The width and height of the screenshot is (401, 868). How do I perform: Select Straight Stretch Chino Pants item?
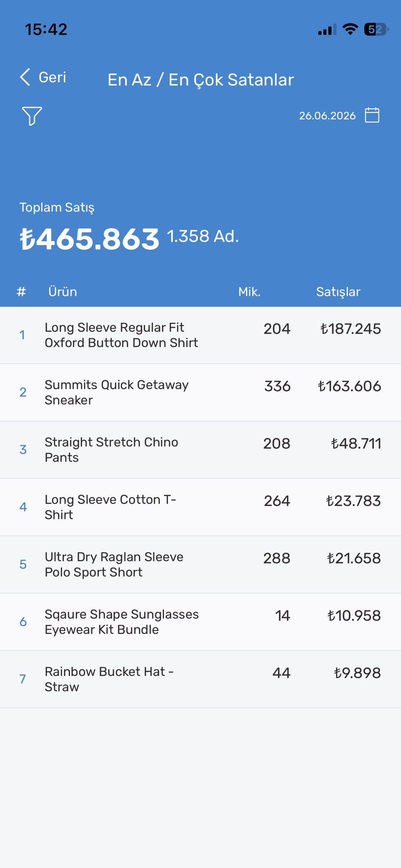coord(200,450)
